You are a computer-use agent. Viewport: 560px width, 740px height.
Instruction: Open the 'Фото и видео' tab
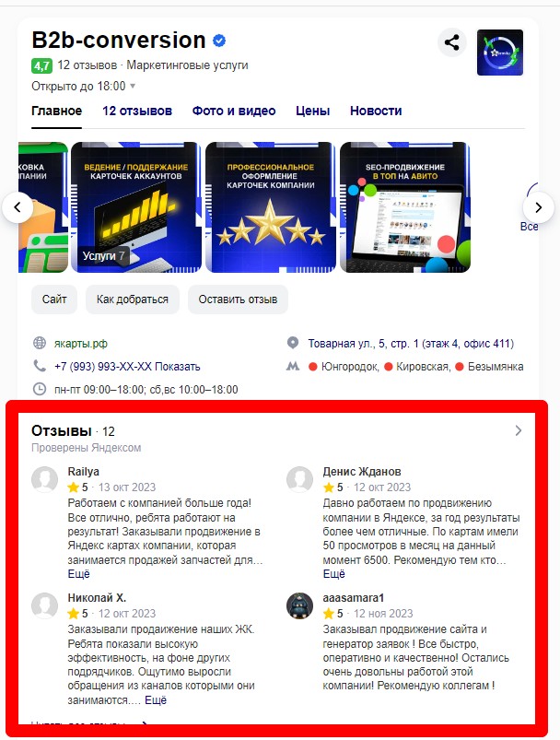pyautogui.click(x=234, y=111)
